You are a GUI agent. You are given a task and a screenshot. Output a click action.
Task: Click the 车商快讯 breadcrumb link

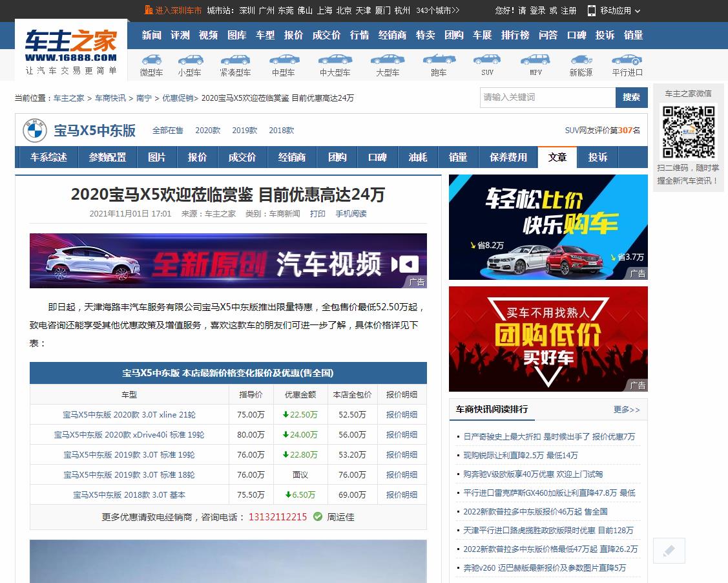click(110, 98)
